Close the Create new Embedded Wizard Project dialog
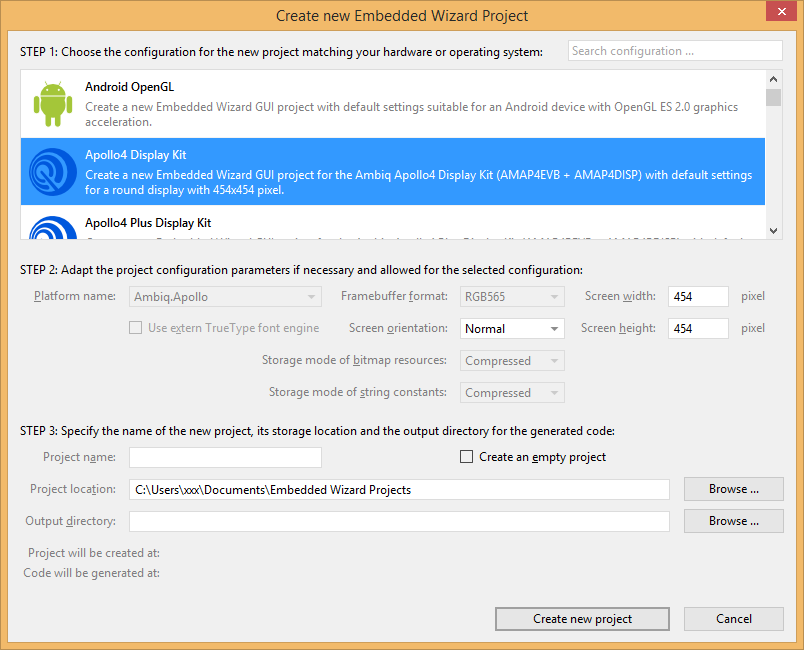Image resolution: width=804 pixels, height=650 pixels. click(x=781, y=13)
